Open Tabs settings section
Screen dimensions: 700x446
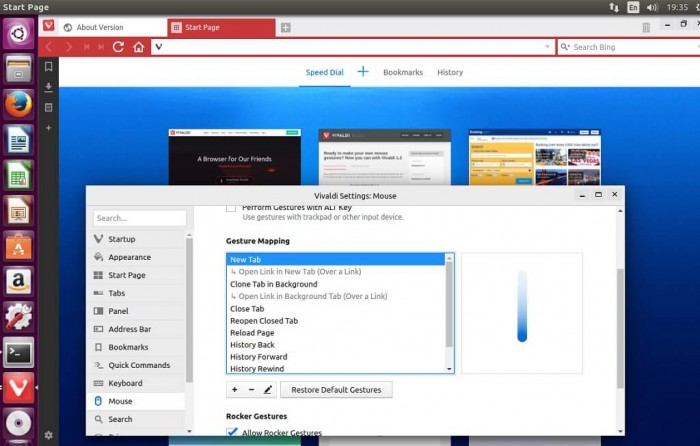pyautogui.click(x=136, y=293)
